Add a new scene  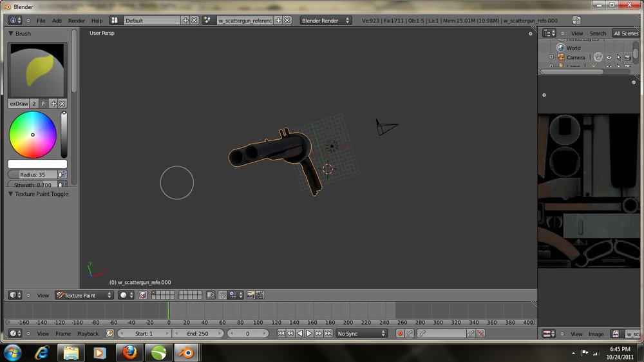tap(278, 21)
